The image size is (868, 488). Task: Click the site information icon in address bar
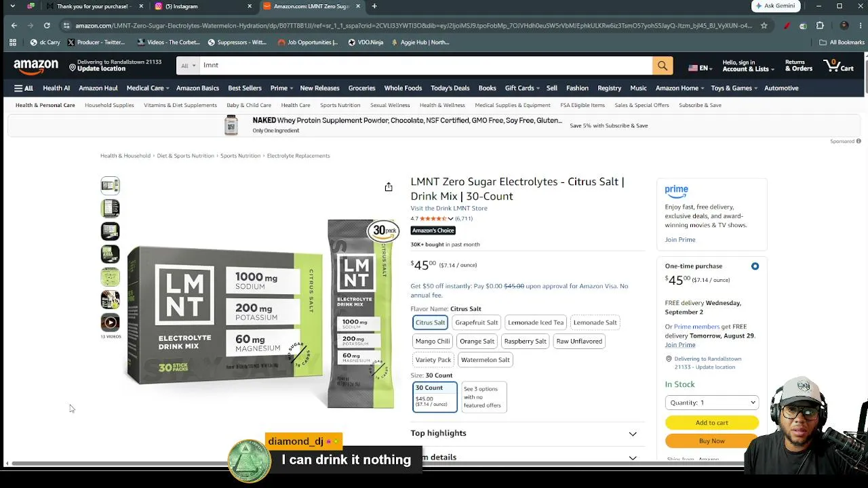coord(66,26)
